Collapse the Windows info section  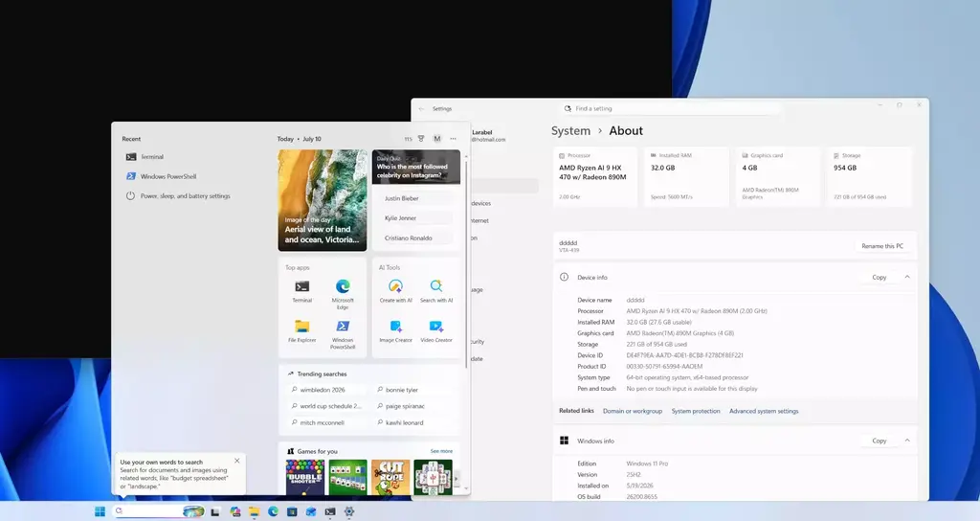coord(907,441)
